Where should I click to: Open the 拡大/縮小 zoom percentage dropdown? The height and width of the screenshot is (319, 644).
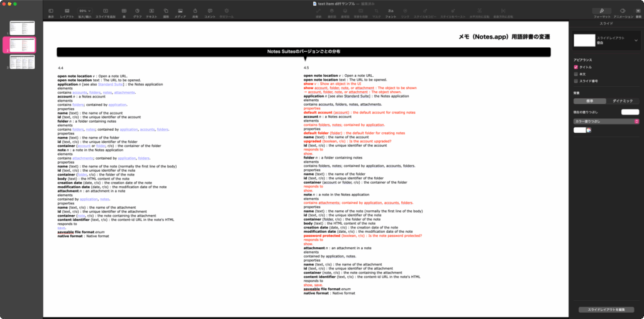[x=84, y=11]
